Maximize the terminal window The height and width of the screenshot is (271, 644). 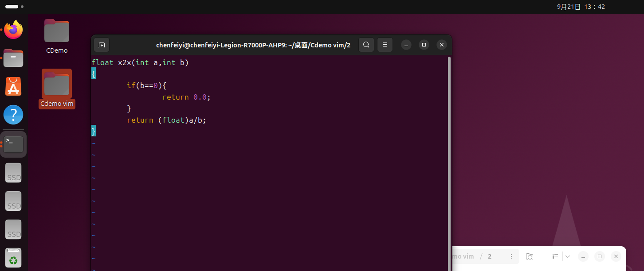tap(424, 45)
